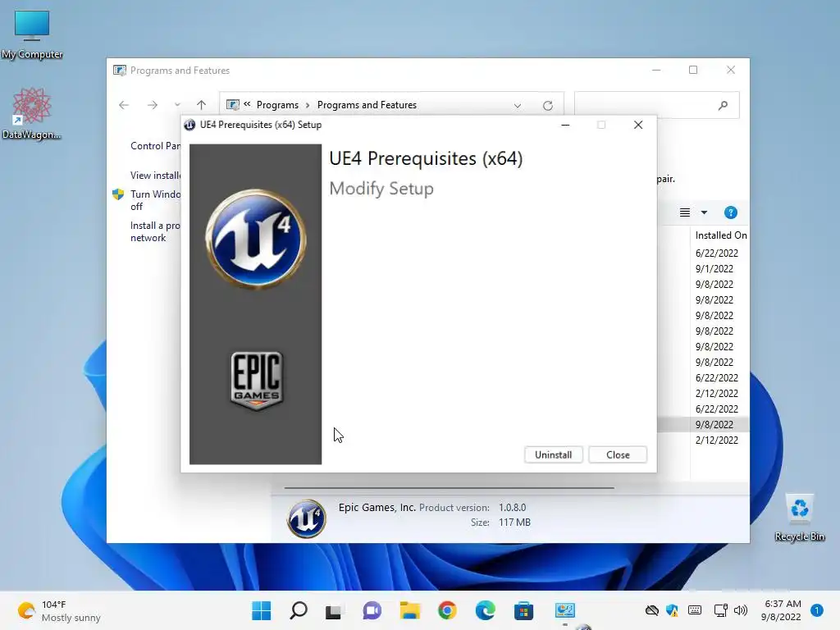The image size is (840, 630).
Task: Open taskbar Search
Action: [299, 610]
